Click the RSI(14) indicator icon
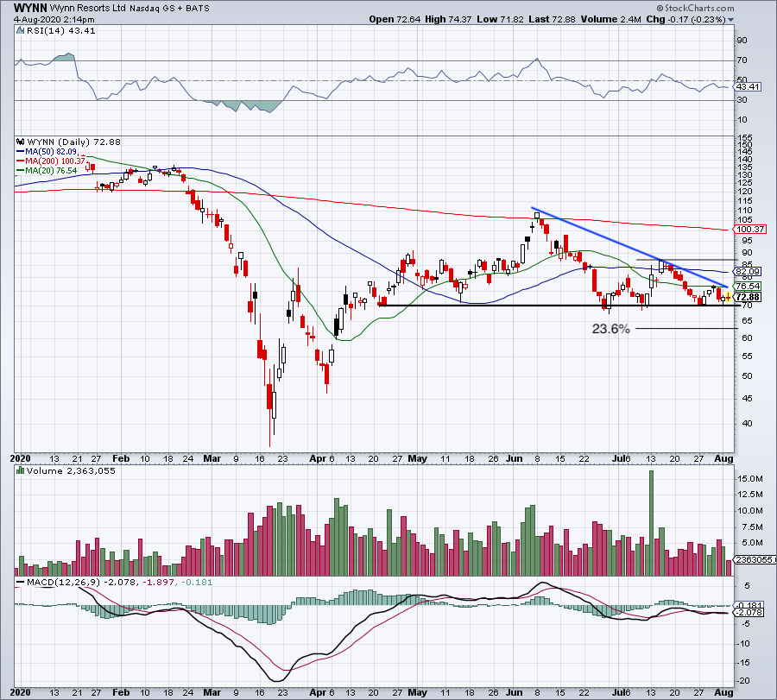The width and height of the screenshot is (777, 700). (x=21, y=31)
